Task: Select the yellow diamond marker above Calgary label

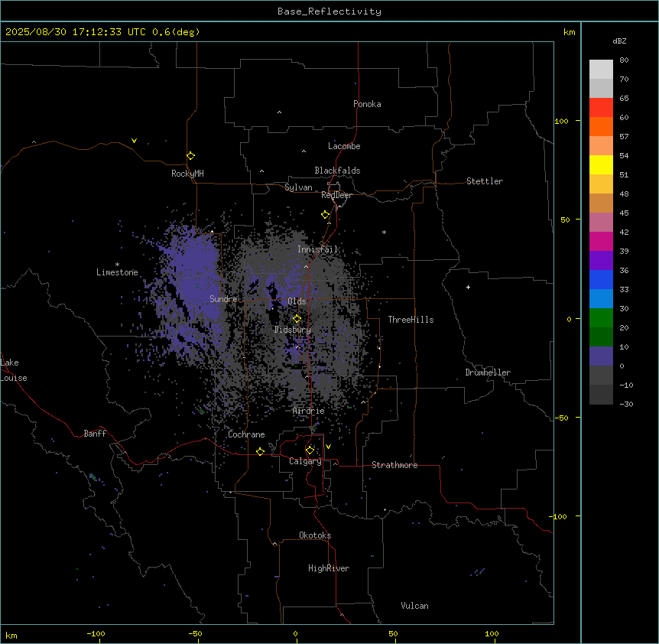Action: [x=310, y=450]
